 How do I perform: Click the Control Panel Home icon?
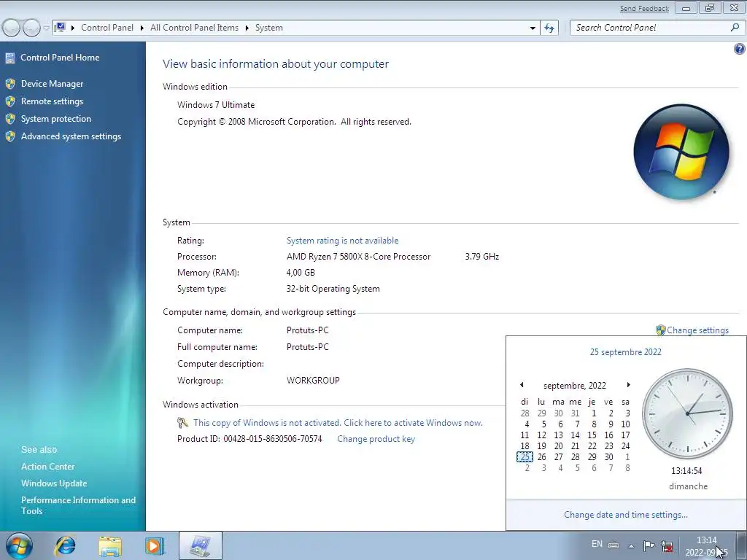click(x=10, y=58)
